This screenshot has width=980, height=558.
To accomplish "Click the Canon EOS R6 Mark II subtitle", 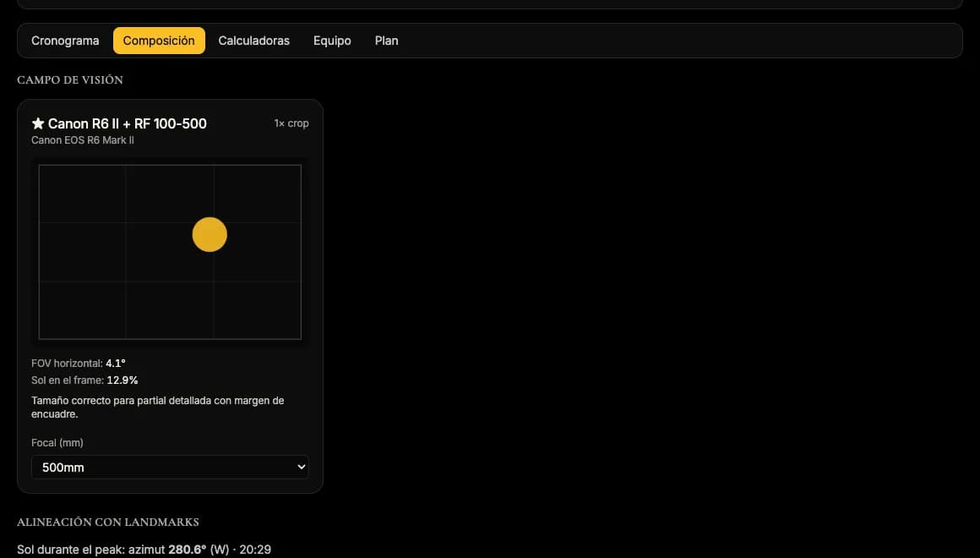I will point(83,140).
